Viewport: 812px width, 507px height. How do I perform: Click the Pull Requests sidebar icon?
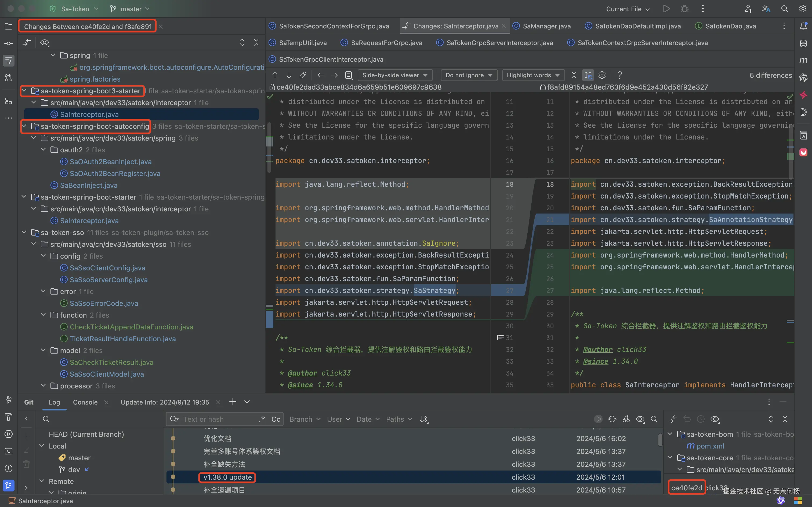(8, 78)
